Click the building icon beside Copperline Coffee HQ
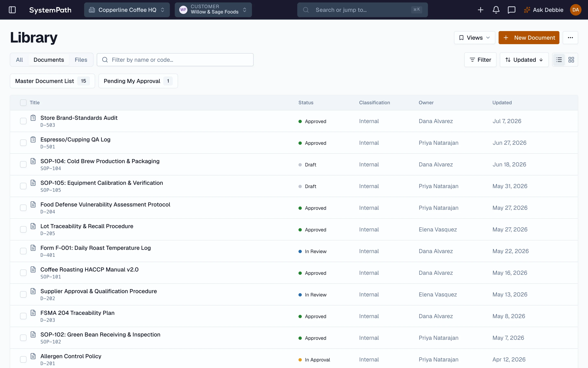The width and height of the screenshot is (588, 368). [x=92, y=10]
